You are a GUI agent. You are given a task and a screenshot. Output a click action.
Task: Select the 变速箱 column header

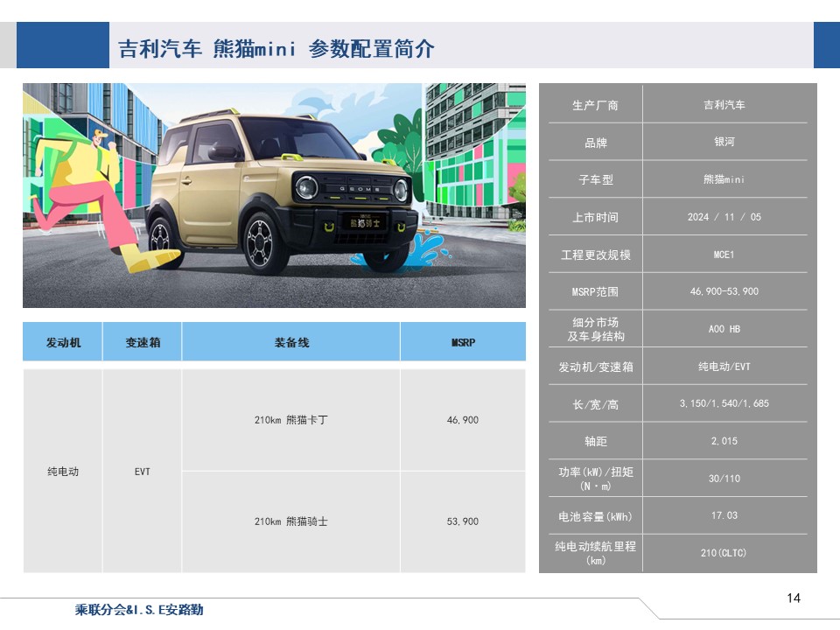point(143,342)
